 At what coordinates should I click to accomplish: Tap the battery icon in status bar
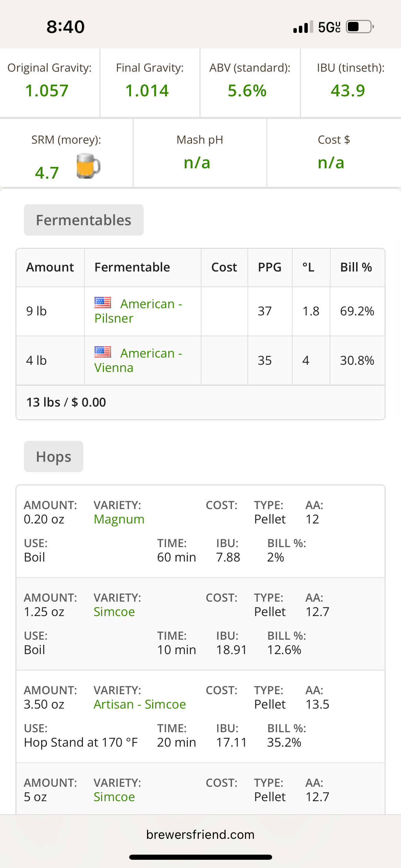coord(360,27)
